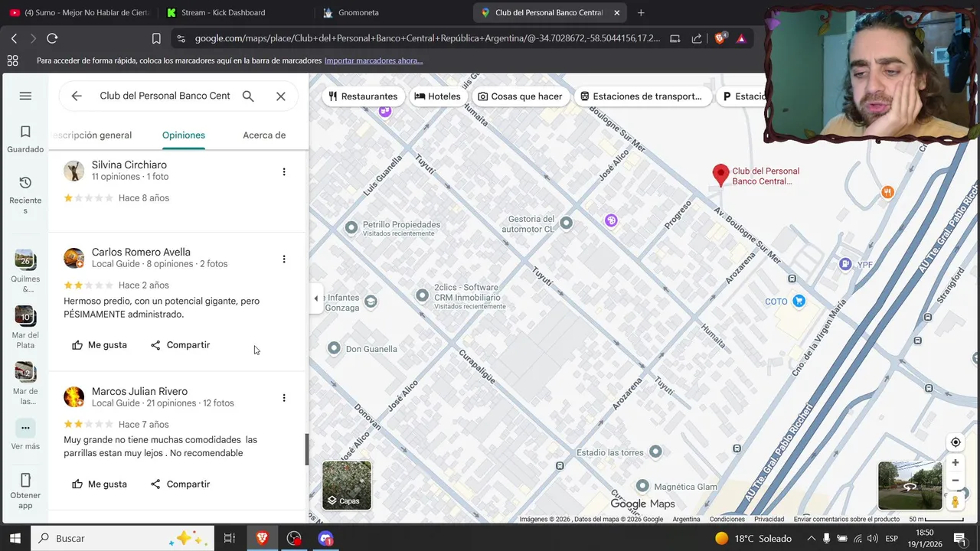This screenshot has width=980, height=551.
Task: Click the browser address bar URL
Action: (x=427, y=38)
